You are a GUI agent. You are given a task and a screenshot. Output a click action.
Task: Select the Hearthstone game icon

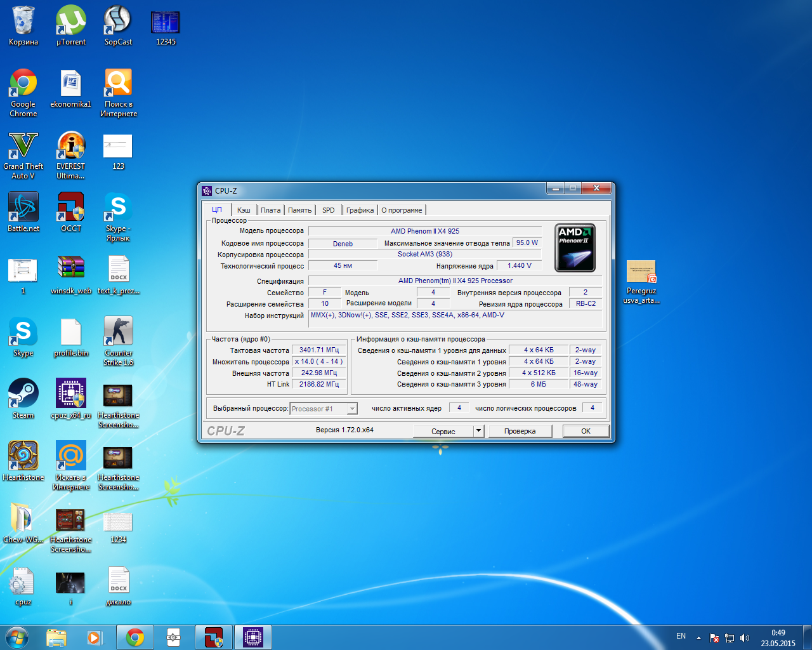click(23, 457)
